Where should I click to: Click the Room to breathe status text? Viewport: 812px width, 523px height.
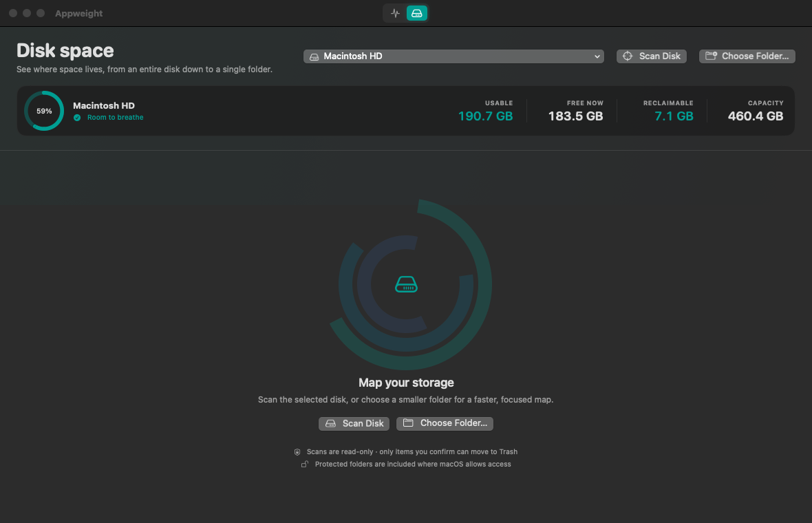pyautogui.click(x=116, y=118)
